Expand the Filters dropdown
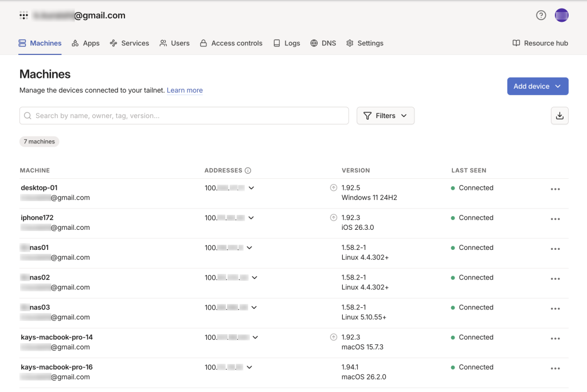This screenshot has height=392, width=587. pos(385,116)
